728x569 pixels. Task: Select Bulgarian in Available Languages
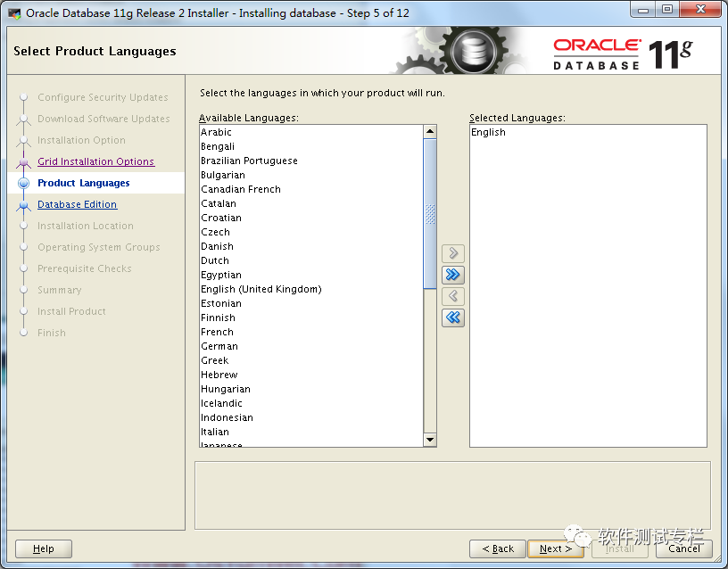coord(311,175)
